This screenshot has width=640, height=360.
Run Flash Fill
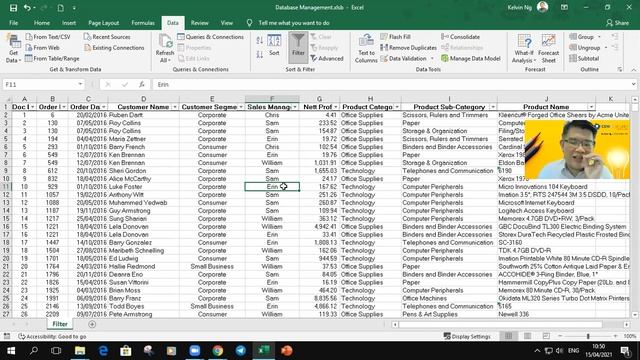395,37
